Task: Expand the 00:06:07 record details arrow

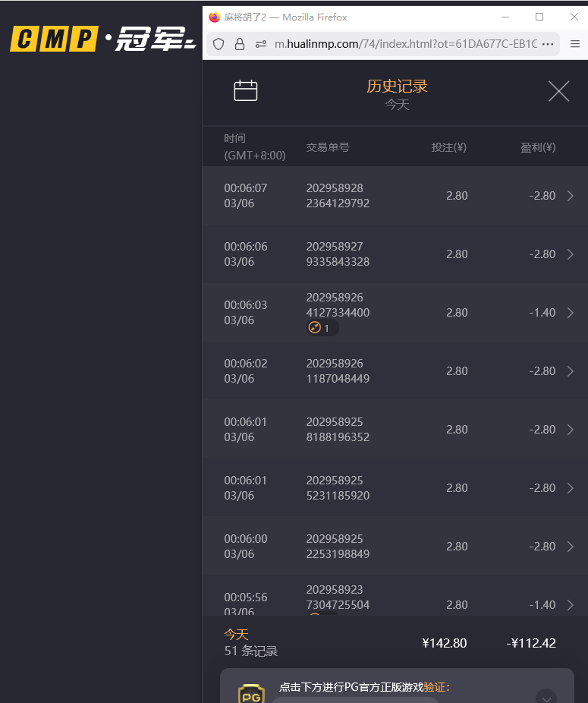Action: (571, 196)
